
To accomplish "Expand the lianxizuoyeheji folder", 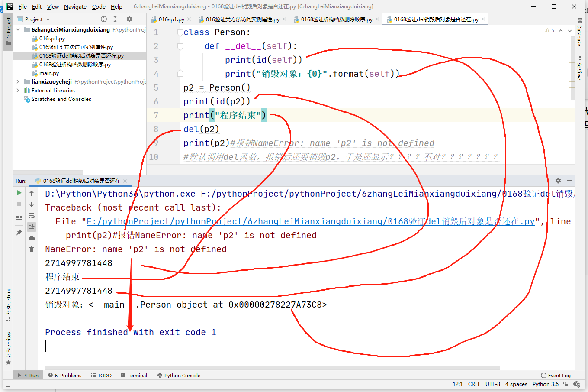I will point(18,81).
